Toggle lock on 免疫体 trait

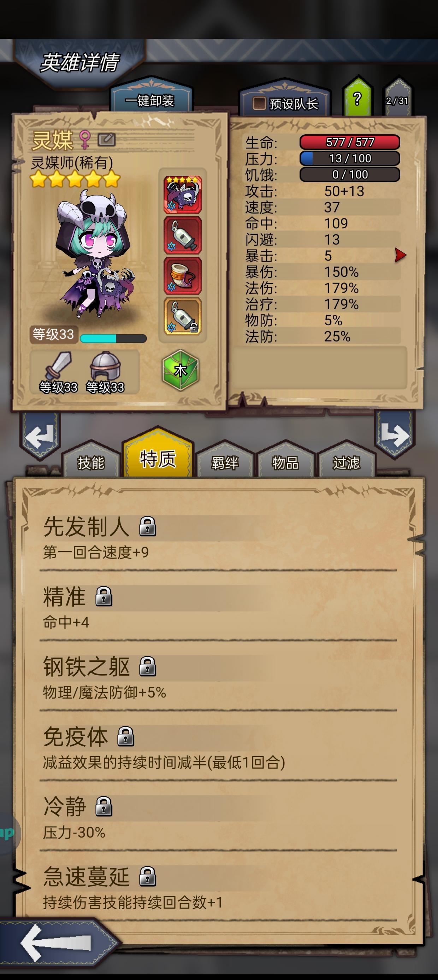coord(126,736)
